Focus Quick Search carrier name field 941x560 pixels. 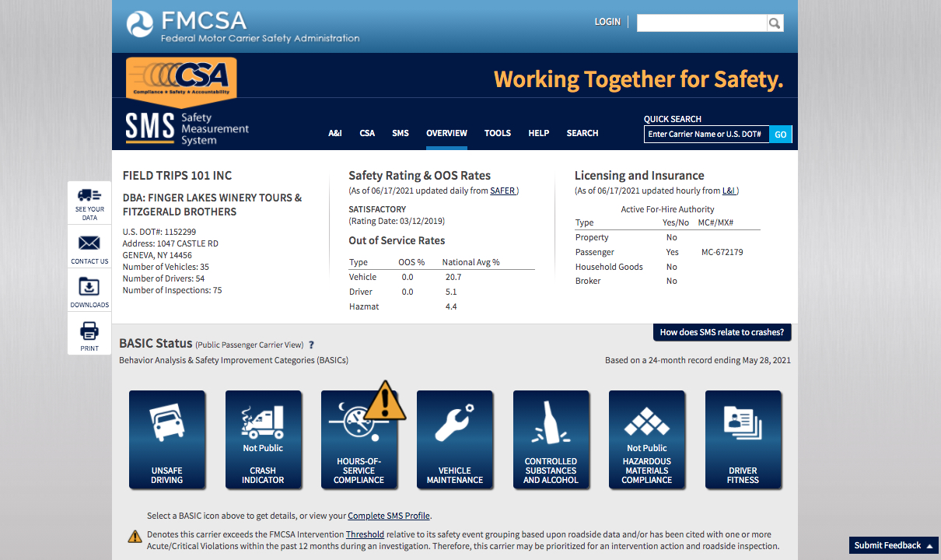click(x=707, y=135)
